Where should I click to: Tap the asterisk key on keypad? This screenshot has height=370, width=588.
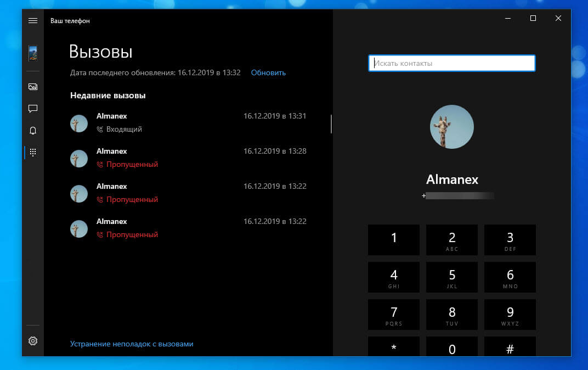tap(394, 347)
